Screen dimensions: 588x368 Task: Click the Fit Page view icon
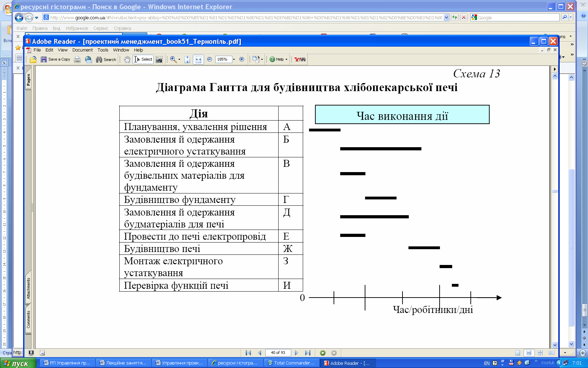click(x=187, y=59)
